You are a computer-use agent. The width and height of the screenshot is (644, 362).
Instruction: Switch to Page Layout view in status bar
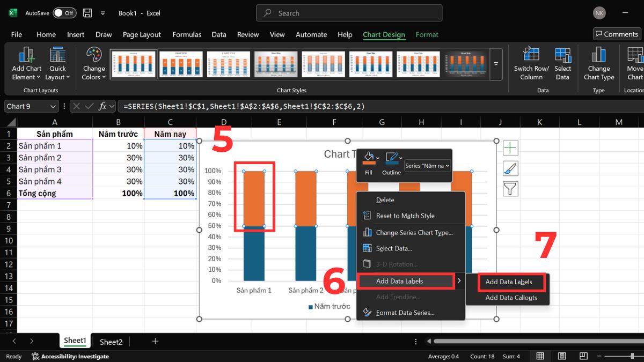(x=561, y=356)
